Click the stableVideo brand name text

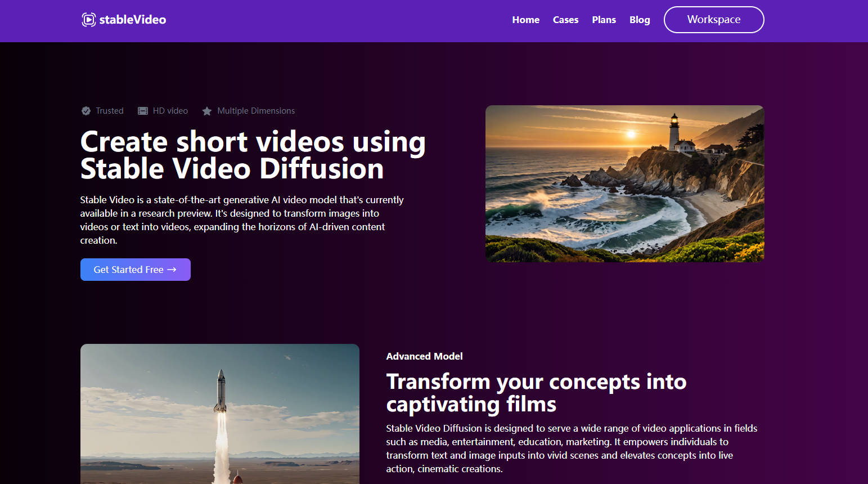pos(133,19)
